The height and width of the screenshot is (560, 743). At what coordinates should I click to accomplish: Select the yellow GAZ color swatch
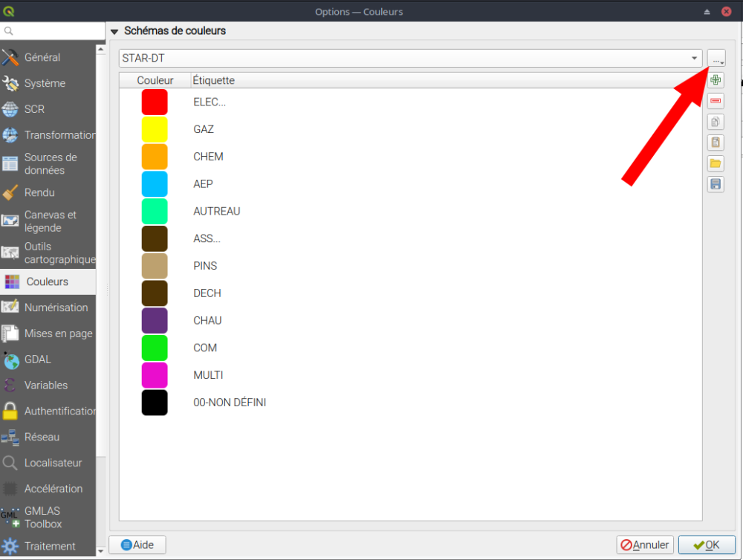click(155, 129)
